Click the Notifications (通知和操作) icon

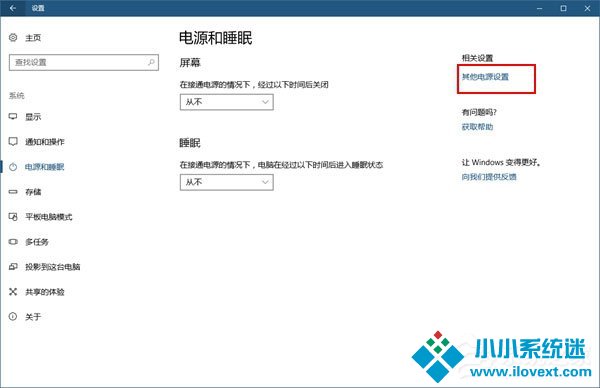13,142
